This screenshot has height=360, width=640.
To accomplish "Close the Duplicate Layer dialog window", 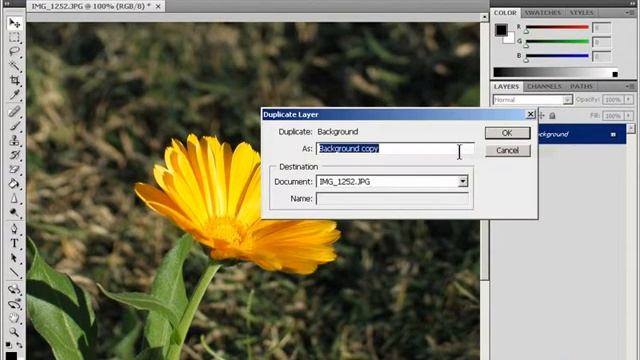I will pyautogui.click(x=530, y=114).
